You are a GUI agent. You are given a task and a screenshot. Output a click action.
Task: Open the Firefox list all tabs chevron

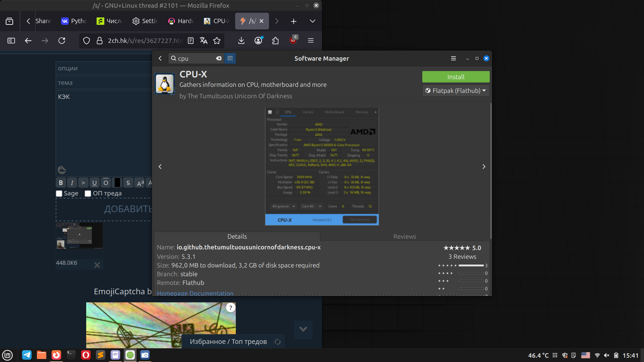(312, 21)
